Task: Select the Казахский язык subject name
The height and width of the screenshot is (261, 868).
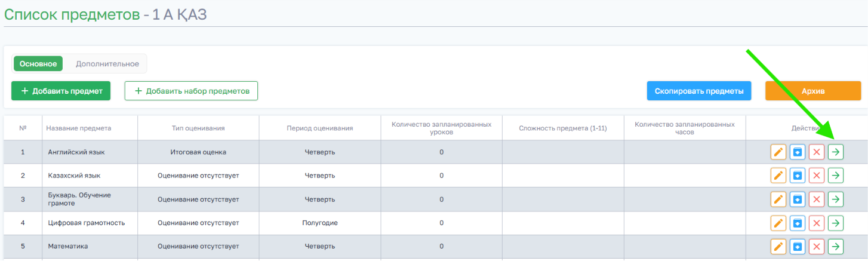Action: (74, 176)
